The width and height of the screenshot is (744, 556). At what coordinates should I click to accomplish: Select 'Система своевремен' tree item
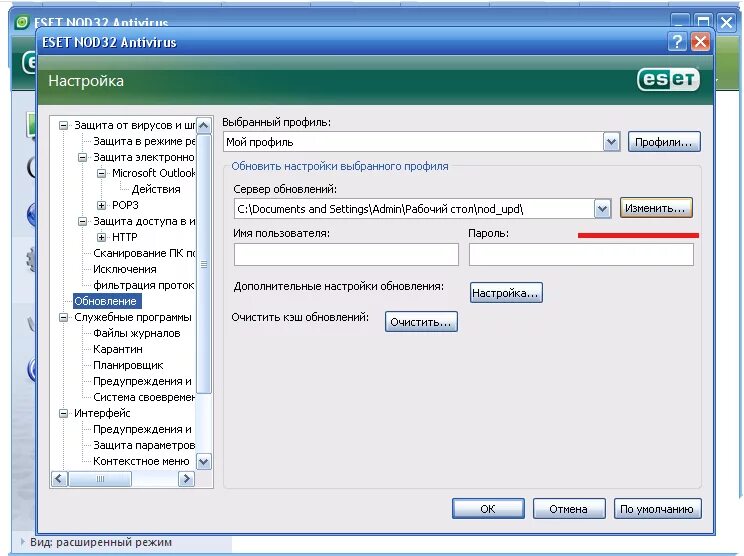(x=144, y=397)
